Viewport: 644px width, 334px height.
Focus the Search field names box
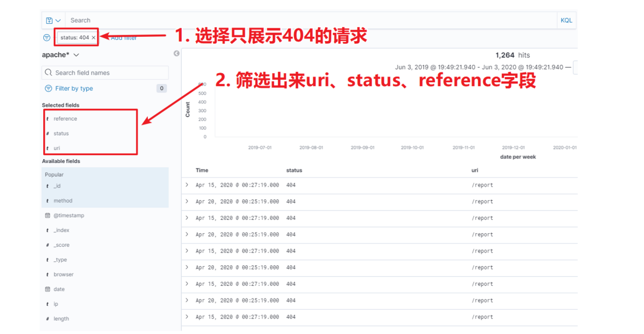pyautogui.click(x=105, y=73)
